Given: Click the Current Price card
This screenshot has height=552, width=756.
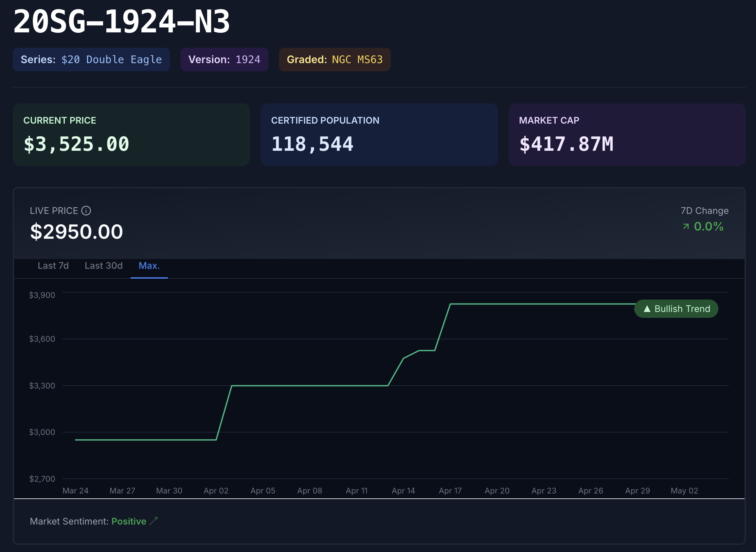Looking at the screenshot, I should coord(132,135).
